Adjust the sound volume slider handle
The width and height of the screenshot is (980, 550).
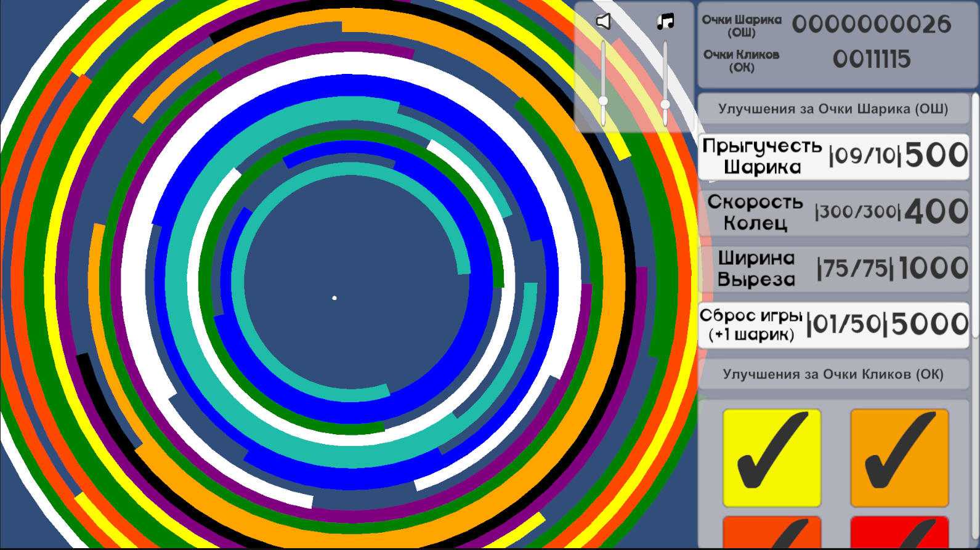click(603, 101)
